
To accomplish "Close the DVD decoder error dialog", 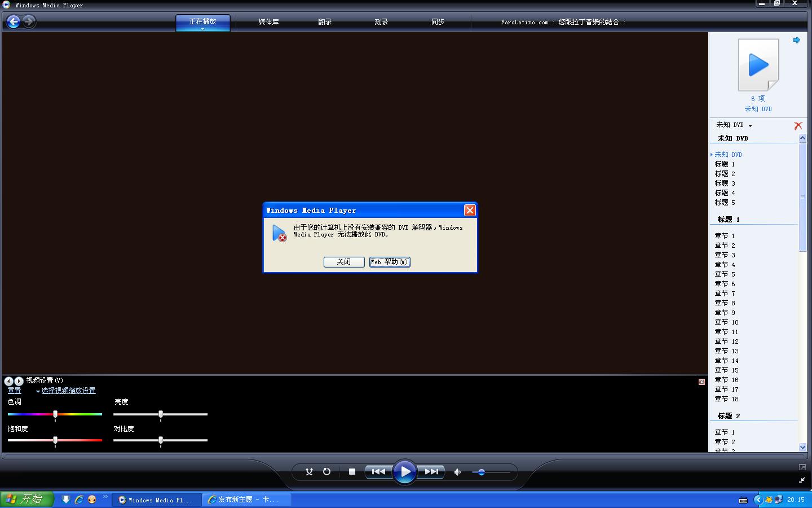I will [470, 210].
